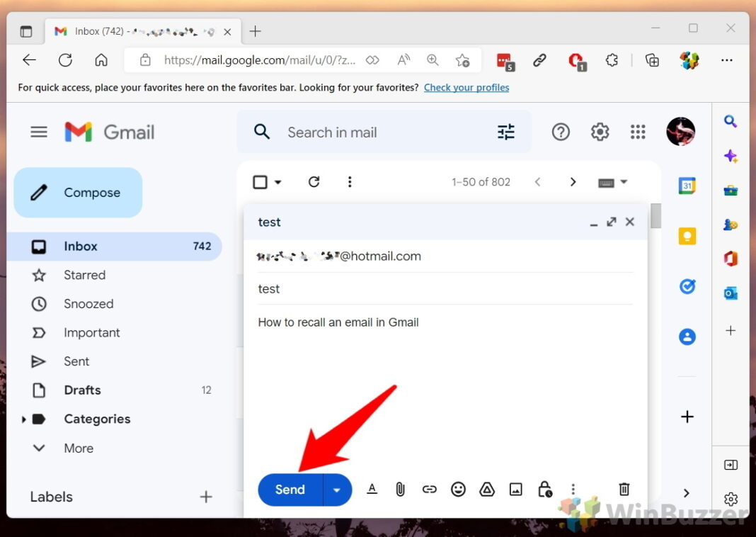Open the Sent folder
The height and width of the screenshot is (537, 756).
[x=76, y=361]
